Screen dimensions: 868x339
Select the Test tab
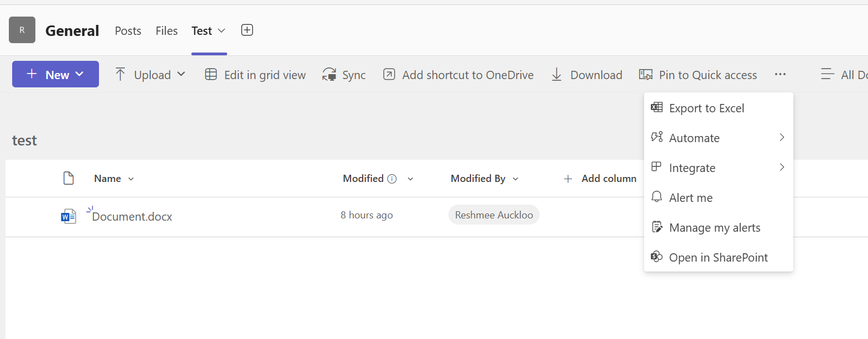(x=202, y=31)
